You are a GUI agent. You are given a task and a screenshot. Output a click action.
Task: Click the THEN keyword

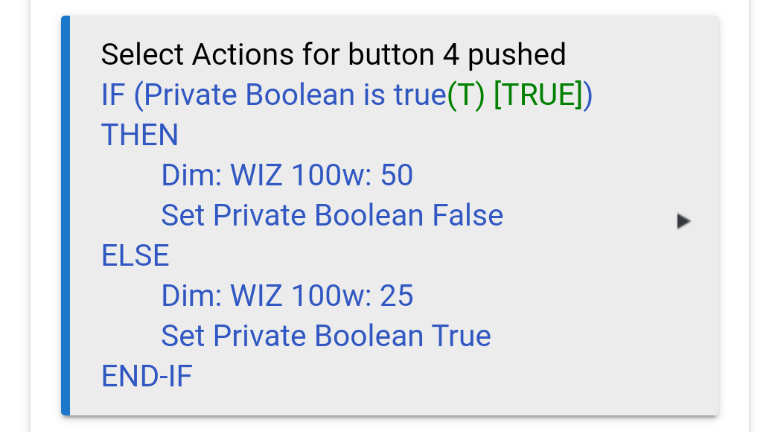click(x=140, y=135)
